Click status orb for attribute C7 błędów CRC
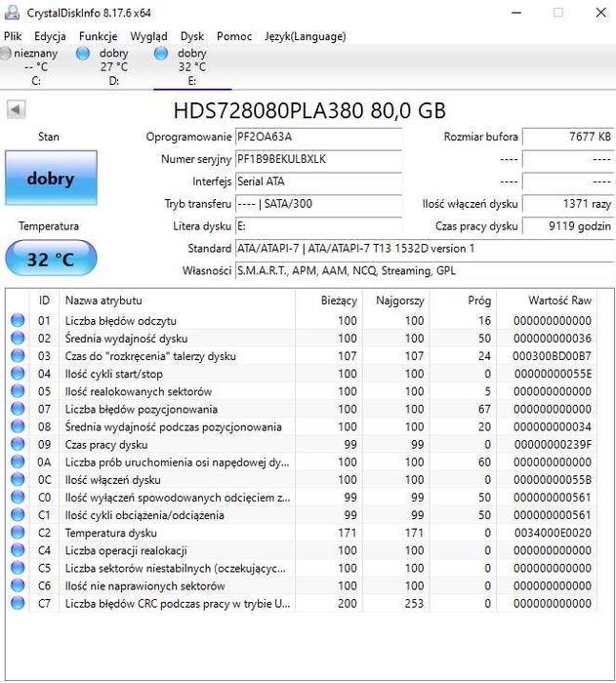This screenshot has height=683, width=616. click(18, 603)
